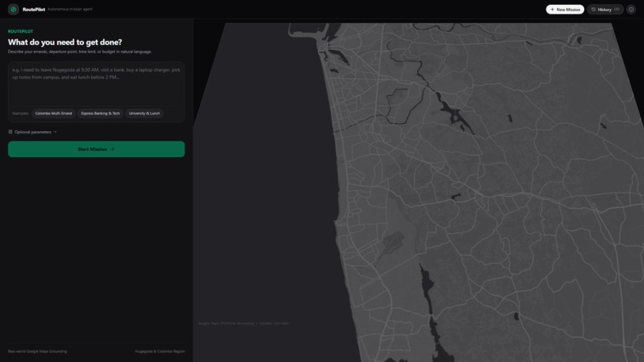Choose the Express Banking & Tech example

click(100, 113)
